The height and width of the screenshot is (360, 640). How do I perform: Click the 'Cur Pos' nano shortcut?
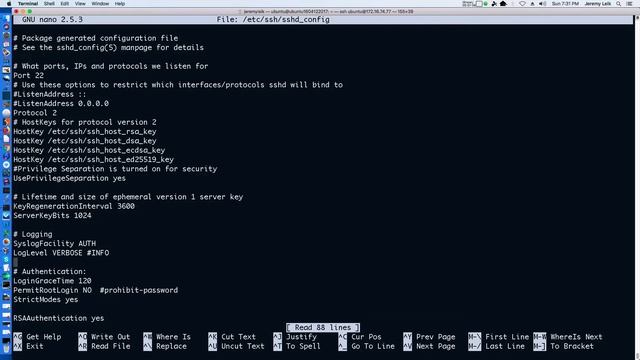(360, 337)
